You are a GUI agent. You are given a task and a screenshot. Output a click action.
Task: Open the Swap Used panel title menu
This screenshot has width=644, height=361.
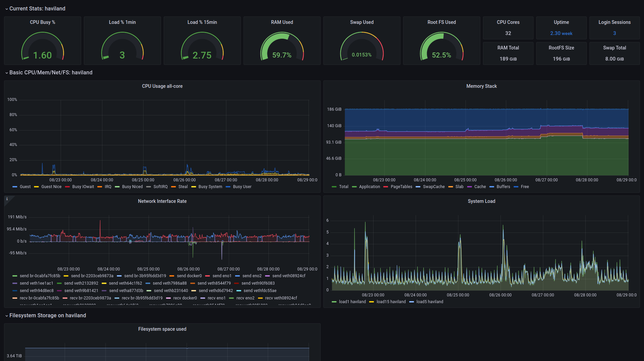(362, 22)
